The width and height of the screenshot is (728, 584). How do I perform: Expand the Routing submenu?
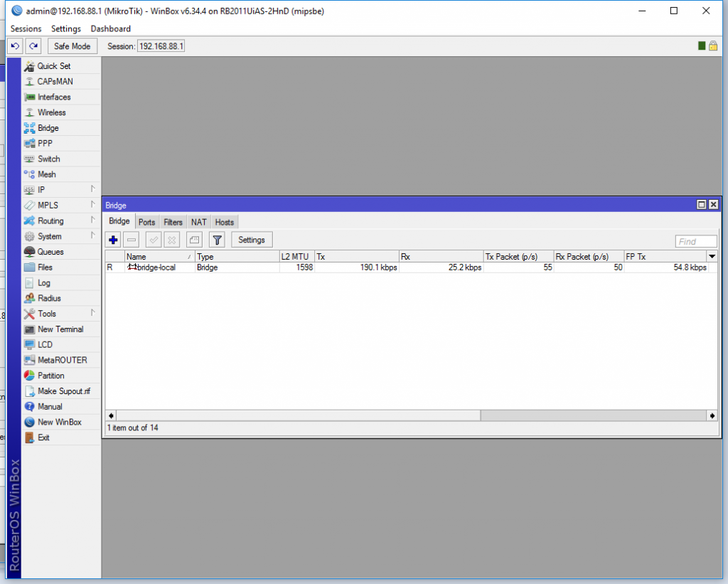pos(61,221)
